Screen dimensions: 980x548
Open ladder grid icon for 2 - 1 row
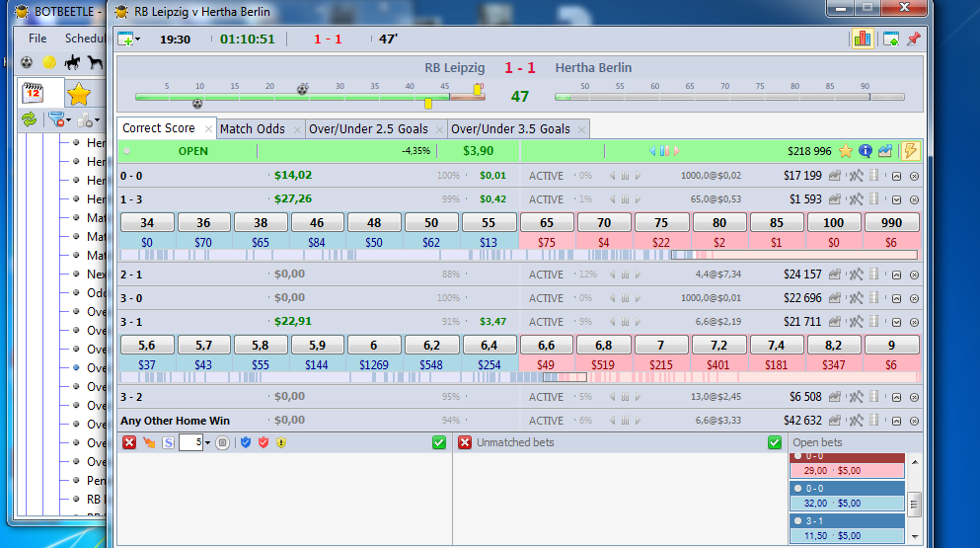[874, 274]
